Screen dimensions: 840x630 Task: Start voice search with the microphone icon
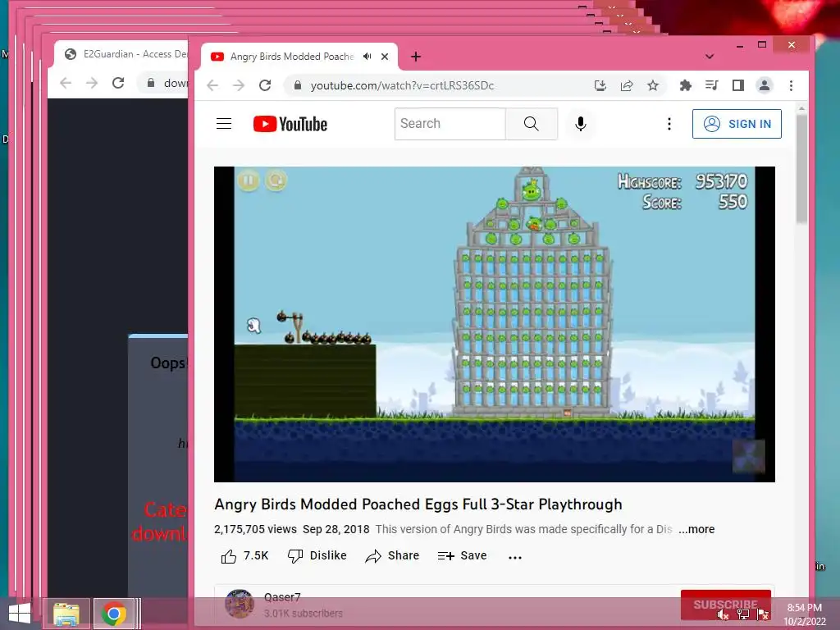580,124
